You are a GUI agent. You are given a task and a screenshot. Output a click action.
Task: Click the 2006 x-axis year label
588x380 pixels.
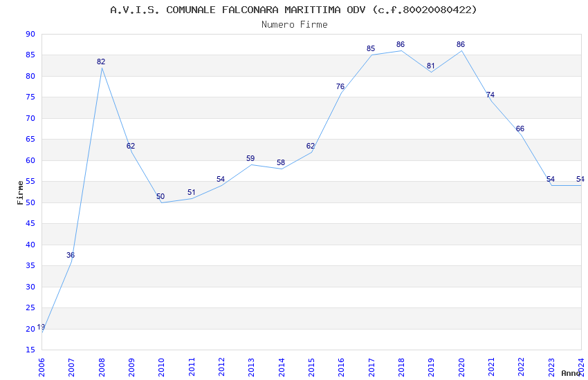click(42, 367)
